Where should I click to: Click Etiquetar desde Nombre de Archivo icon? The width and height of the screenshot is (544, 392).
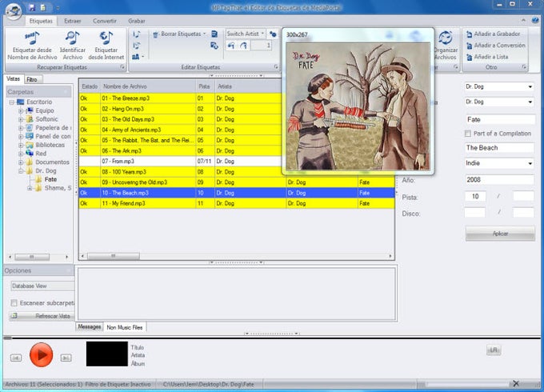tap(32, 38)
